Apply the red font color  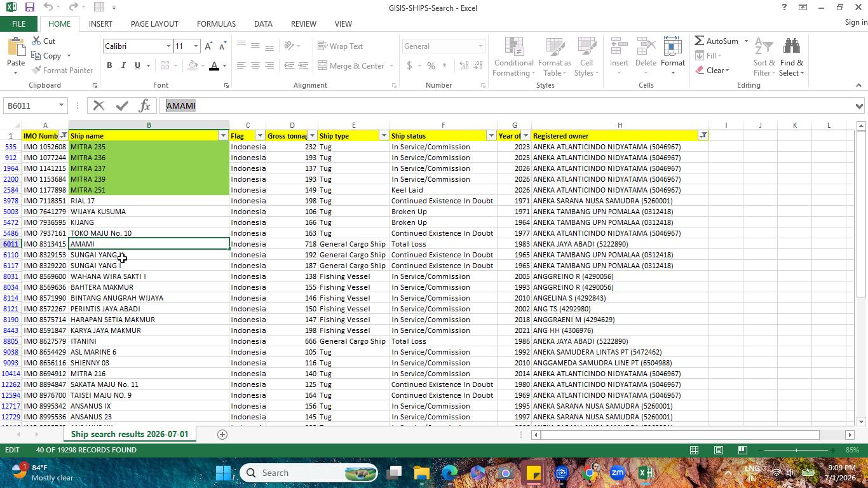(x=214, y=65)
